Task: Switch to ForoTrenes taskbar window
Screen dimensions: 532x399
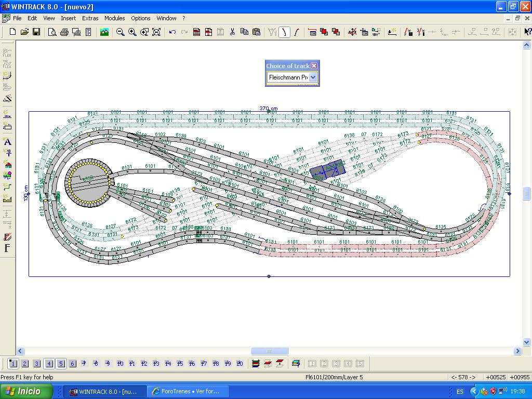Action: 188,391
